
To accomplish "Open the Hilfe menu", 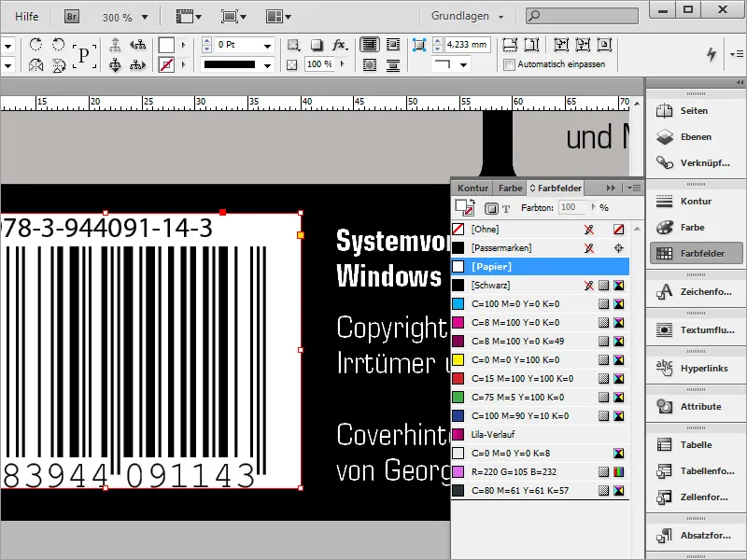I will 26,17.
